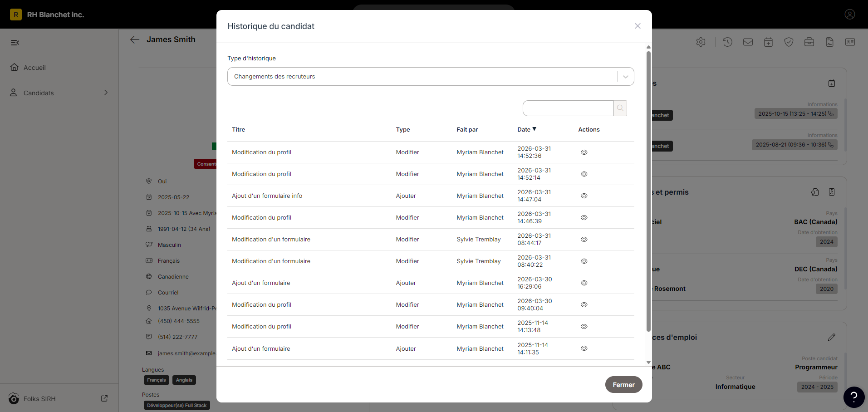Viewport: 868px width, 412px height.
Task: Click the send email envelope icon
Action: (x=748, y=42)
